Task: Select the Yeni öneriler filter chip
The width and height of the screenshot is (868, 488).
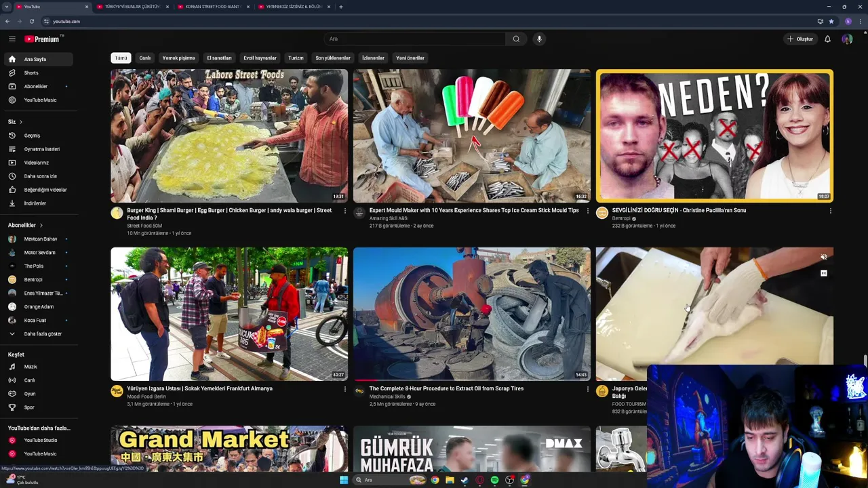Action: click(410, 58)
